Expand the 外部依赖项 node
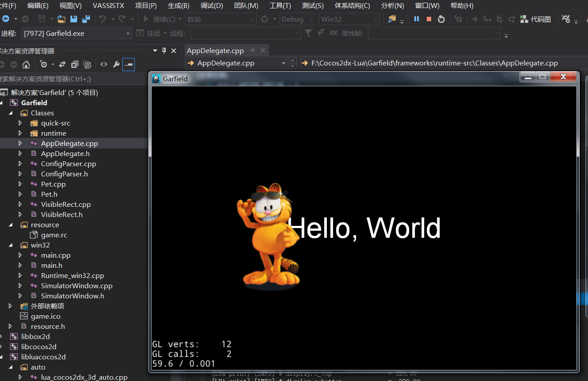 point(11,306)
